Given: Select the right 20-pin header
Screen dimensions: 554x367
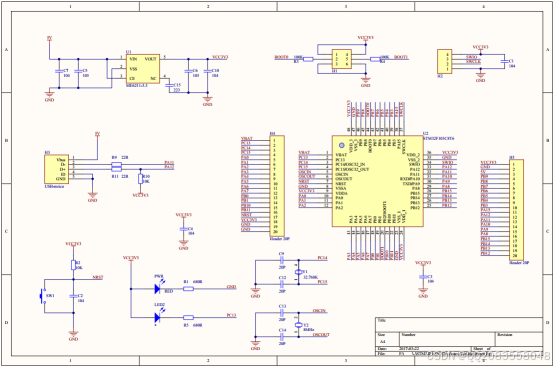Looking at the screenshot, I should tap(516, 210).
